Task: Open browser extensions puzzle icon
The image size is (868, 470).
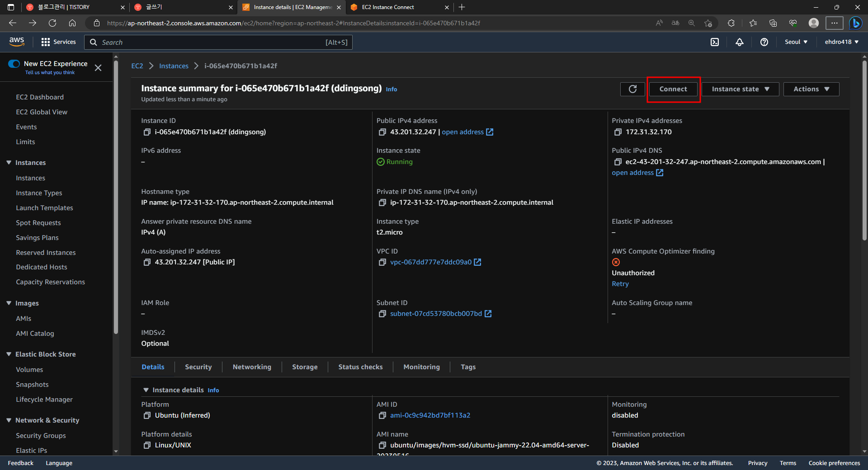Action: click(731, 23)
